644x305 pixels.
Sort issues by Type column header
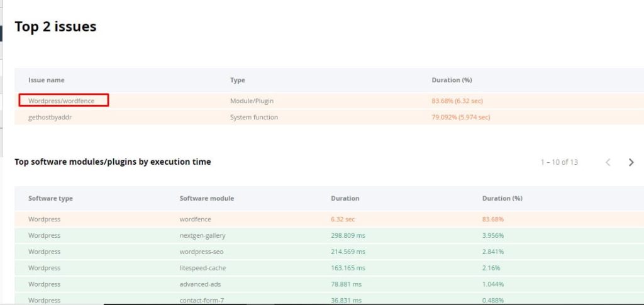(x=237, y=80)
